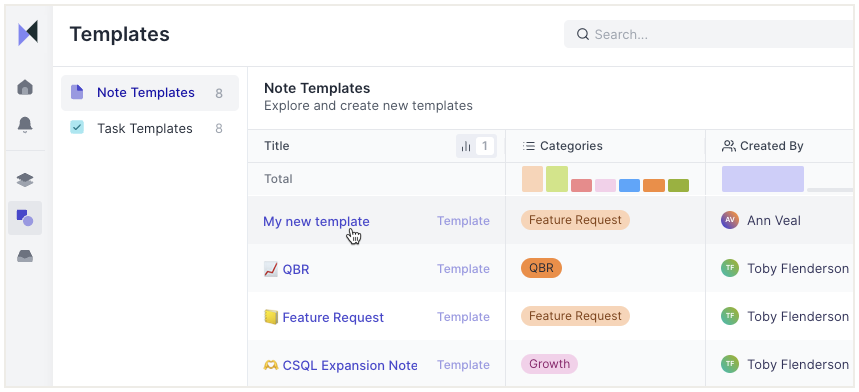The width and height of the screenshot is (859, 392).
Task: Open the Home icon in sidebar
Action: (x=25, y=87)
